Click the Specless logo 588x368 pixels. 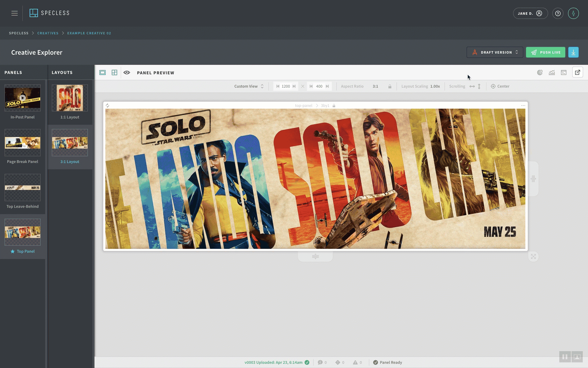[49, 13]
